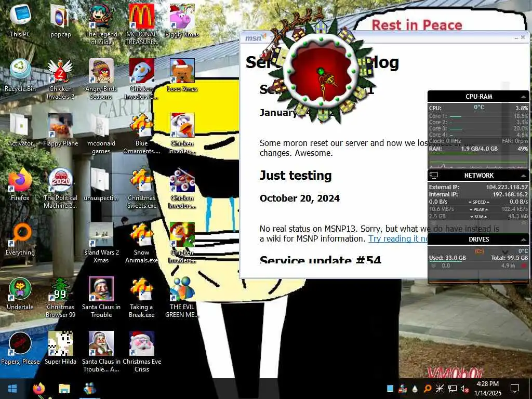The image size is (532, 399).
Task: Open the Action Center notification icon
Action: click(x=515, y=389)
